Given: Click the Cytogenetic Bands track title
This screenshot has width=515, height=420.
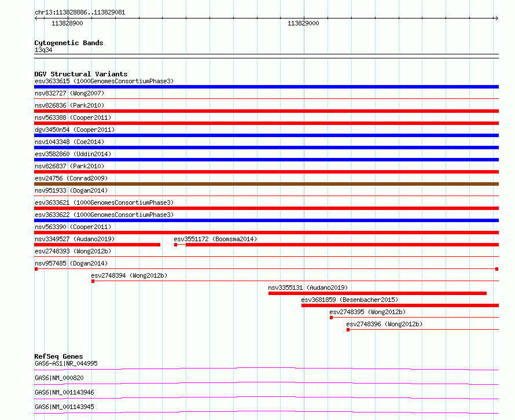Looking at the screenshot, I should [69, 43].
